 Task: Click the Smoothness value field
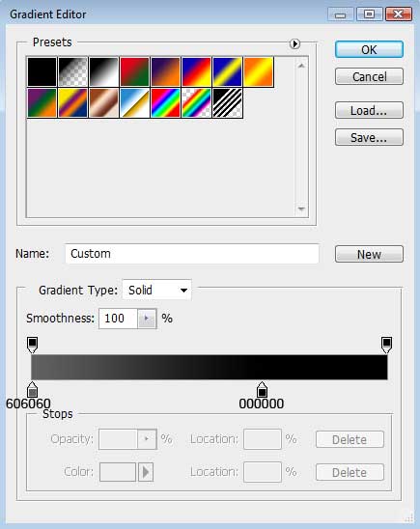point(118,319)
